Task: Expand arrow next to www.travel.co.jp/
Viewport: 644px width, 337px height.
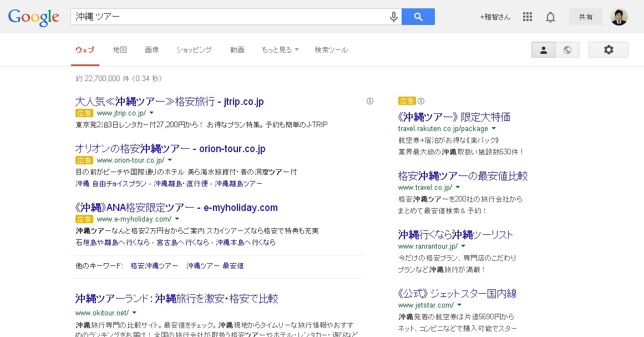Action: [x=458, y=188]
